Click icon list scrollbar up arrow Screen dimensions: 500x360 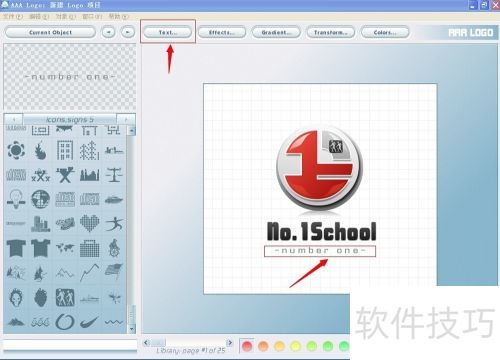click(x=132, y=131)
